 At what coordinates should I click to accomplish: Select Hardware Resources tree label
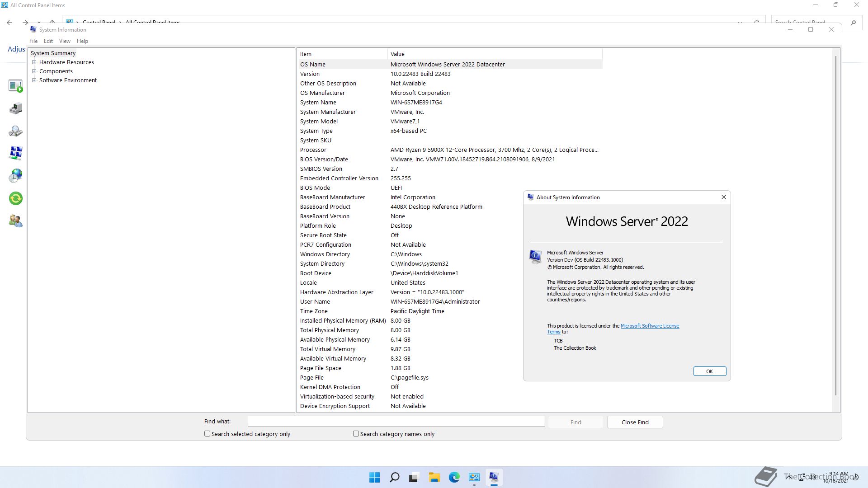tap(66, 62)
